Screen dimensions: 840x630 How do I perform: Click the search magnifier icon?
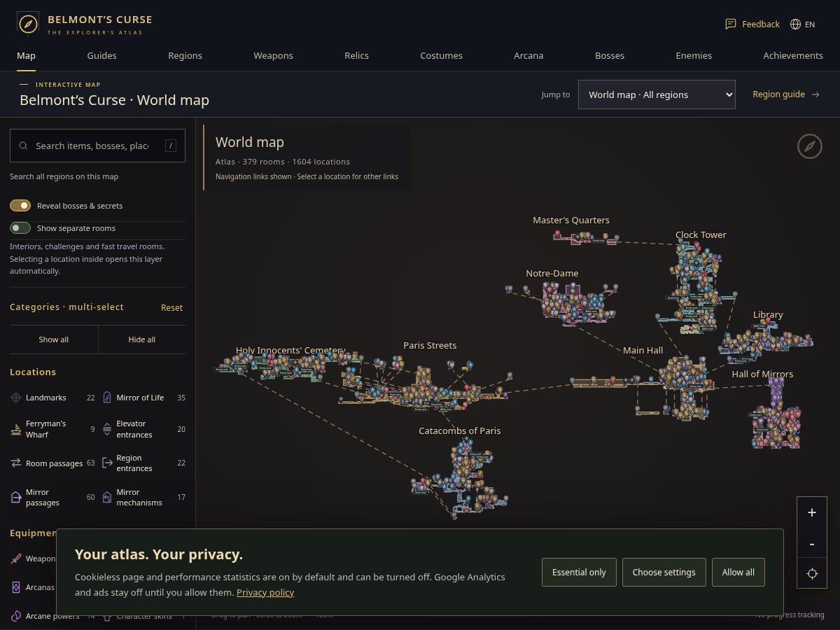pyautogui.click(x=23, y=146)
